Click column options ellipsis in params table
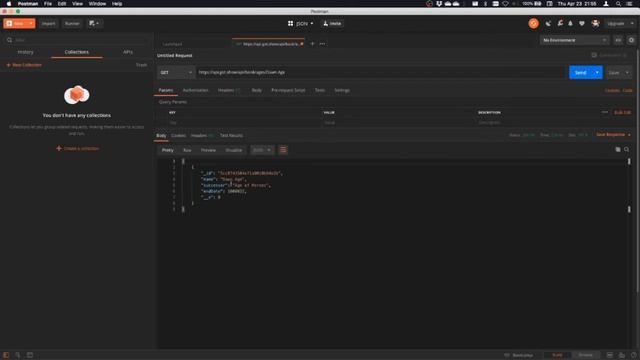The image size is (640, 360). [604, 112]
